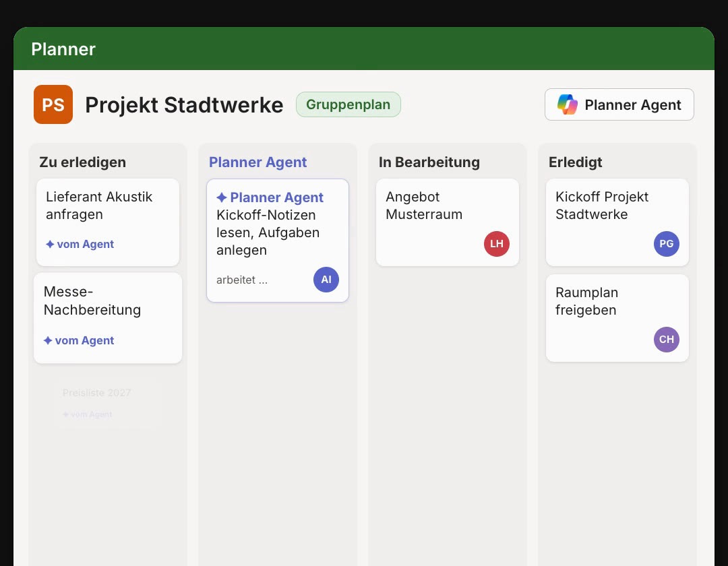Viewport: 728px width, 566px height.
Task: Click 'vom Agent' on Lieferant Akustik card
Action: point(80,244)
